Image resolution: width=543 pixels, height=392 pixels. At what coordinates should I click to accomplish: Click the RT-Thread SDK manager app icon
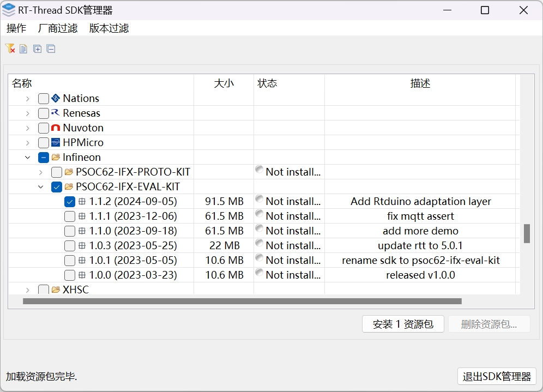tap(9, 10)
